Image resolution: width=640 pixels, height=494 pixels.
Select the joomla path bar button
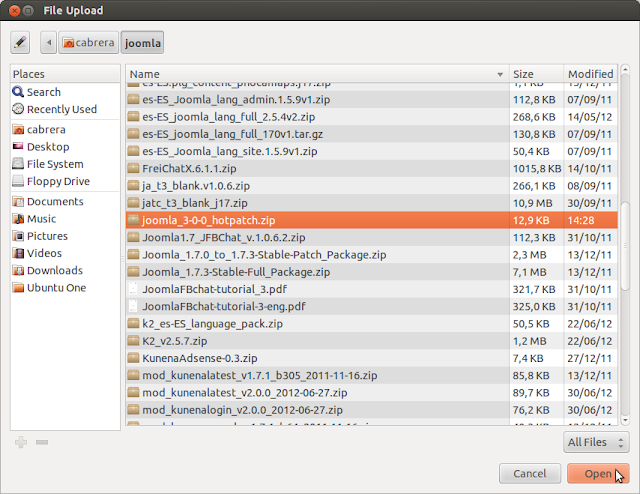pos(142,42)
